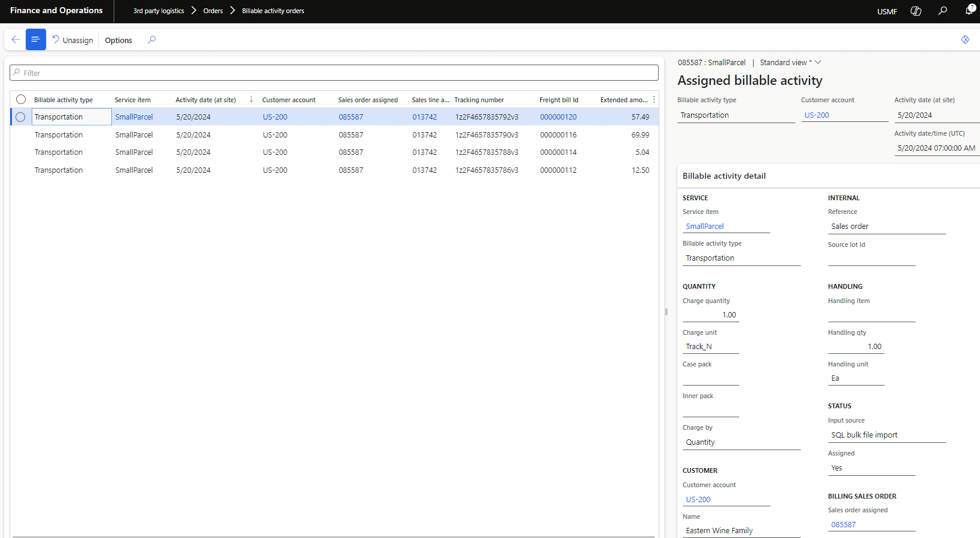Click the USMF company selector
The width and height of the screenshot is (980, 538).
tap(887, 11)
